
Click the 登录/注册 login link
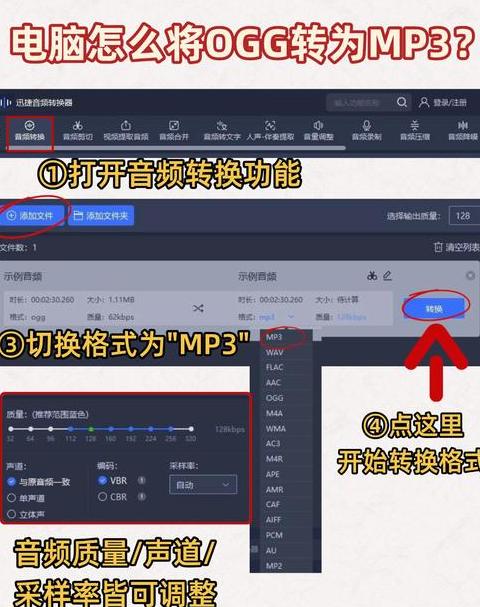[x=450, y=103]
